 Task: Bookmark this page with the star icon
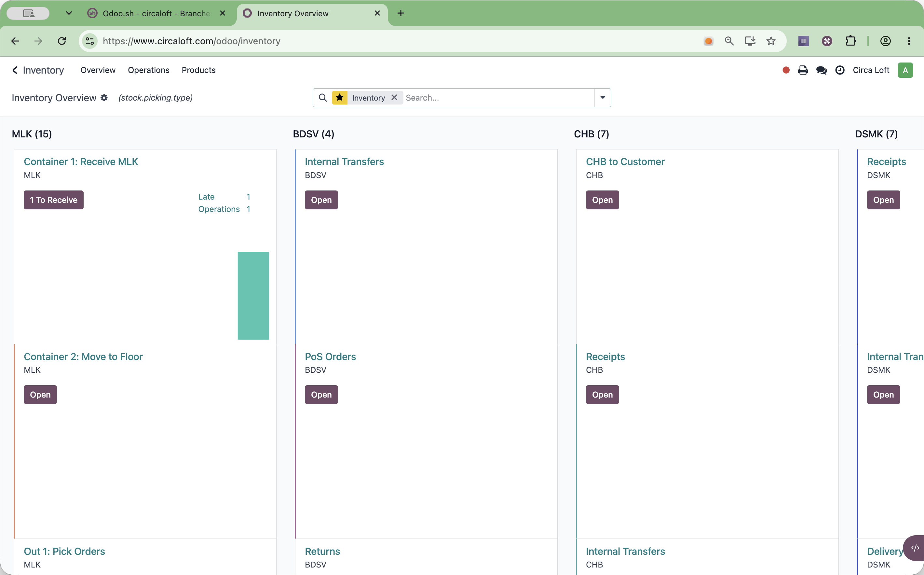pos(771,41)
